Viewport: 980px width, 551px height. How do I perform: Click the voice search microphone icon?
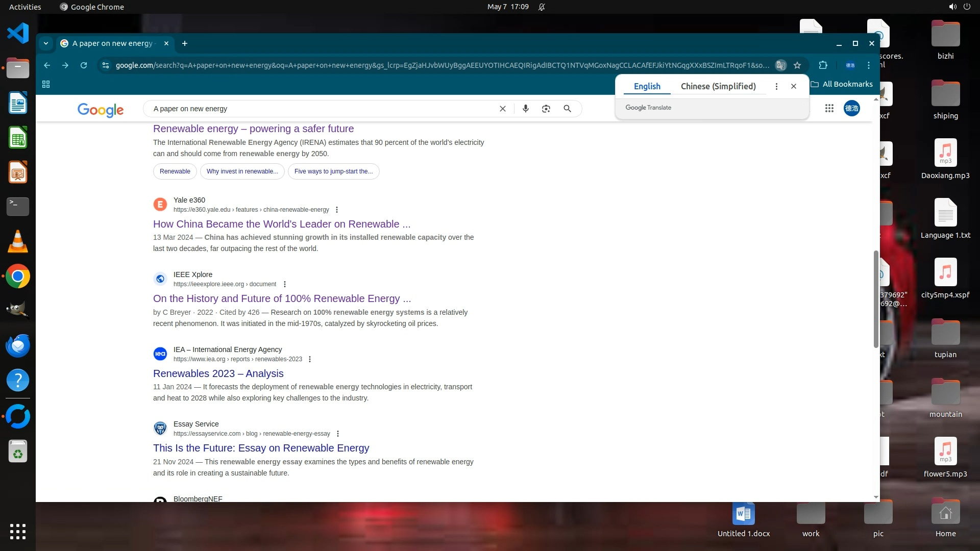525,109
